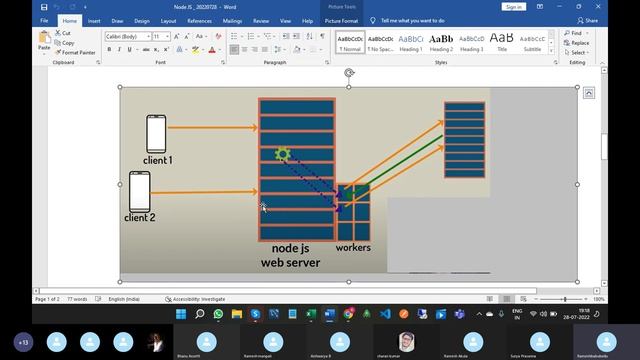This screenshot has width=640, height=360.
Task: Click the vertical scrollbar thumb
Action: click(x=604, y=146)
